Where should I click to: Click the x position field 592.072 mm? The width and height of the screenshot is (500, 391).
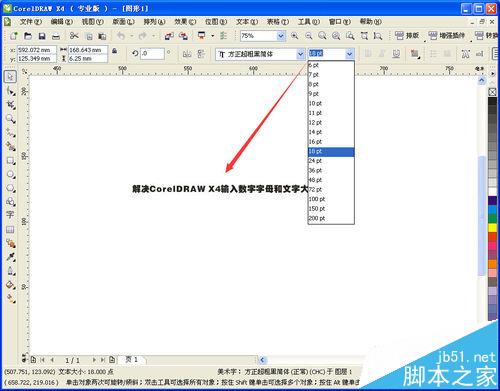tap(37, 50)
